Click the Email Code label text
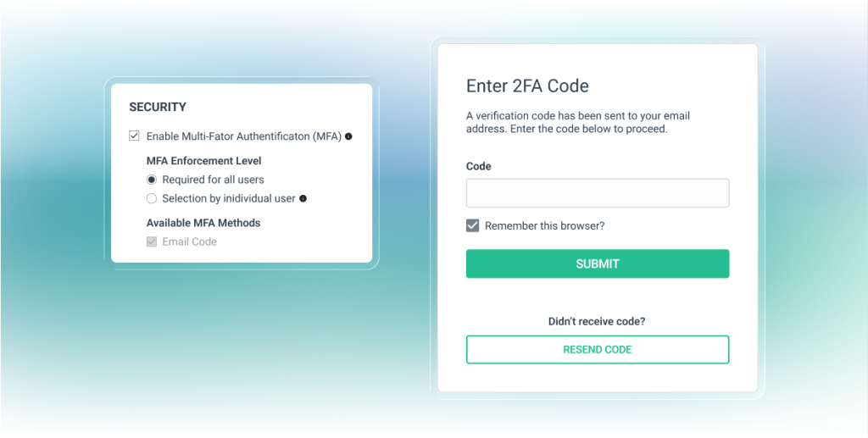Screen dimensions: 868x438 (190, 242)
